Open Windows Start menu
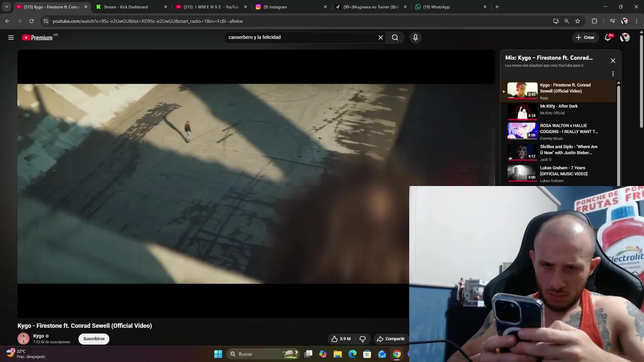This screenshot has height=362, width=644. pyautogui.click(x=218, y=354)
